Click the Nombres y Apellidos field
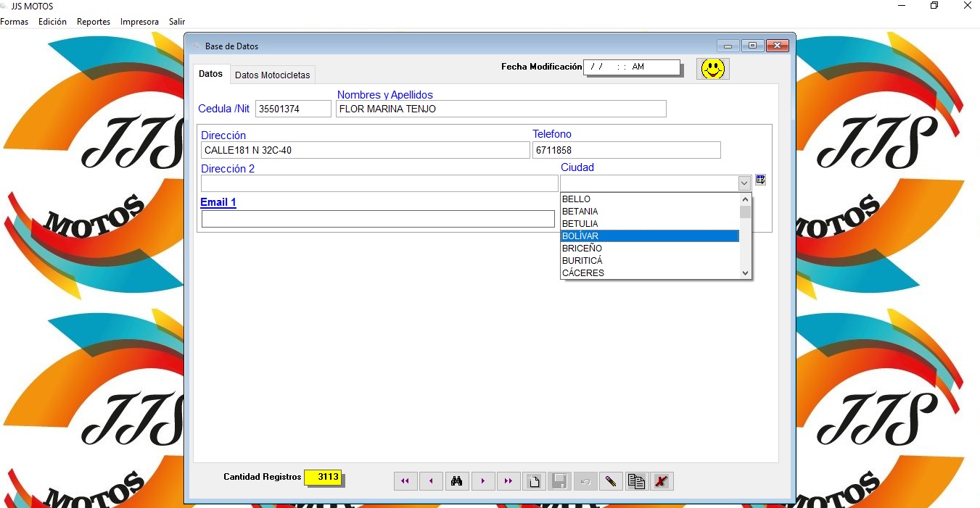Image resolution: width=980 pixels, height=508 pixels. [x=501, y=109]
